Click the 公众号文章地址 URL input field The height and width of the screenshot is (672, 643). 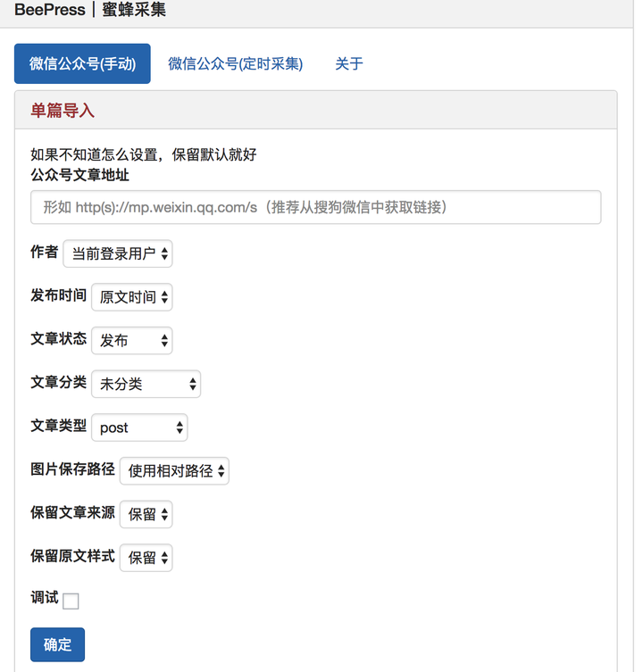click(315, 207)
